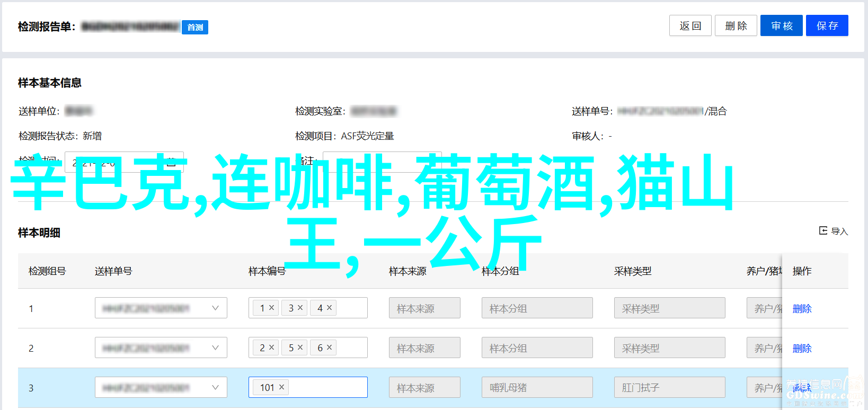The height and width of the screenshot is (410, 868).
Task: Click 送样单号 column header
Action: (113, 271)
